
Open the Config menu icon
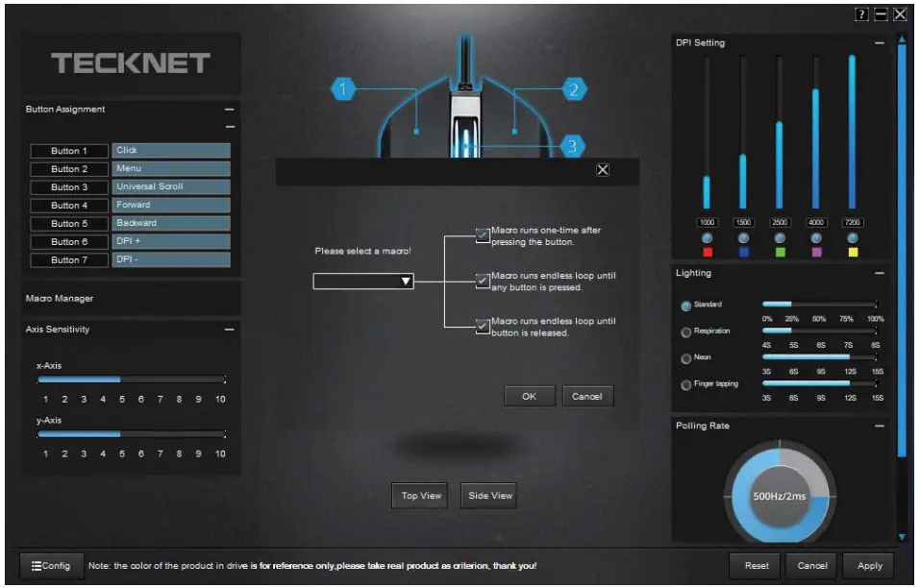click(37, 566)
